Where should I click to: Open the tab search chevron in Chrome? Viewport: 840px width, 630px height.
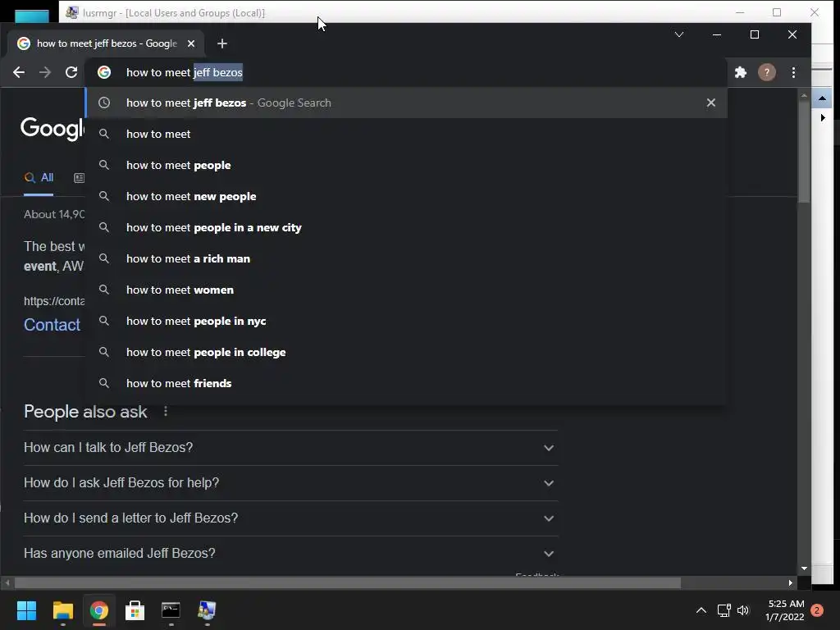pos(678,34)
